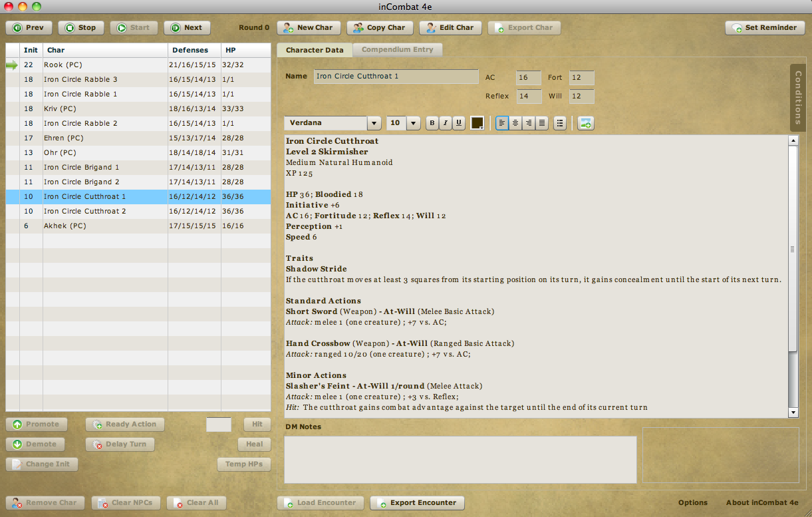Image resolution: width=812 pixels, height=517 pixels.
Task: Select the Character Data tab
Action: 315,50
